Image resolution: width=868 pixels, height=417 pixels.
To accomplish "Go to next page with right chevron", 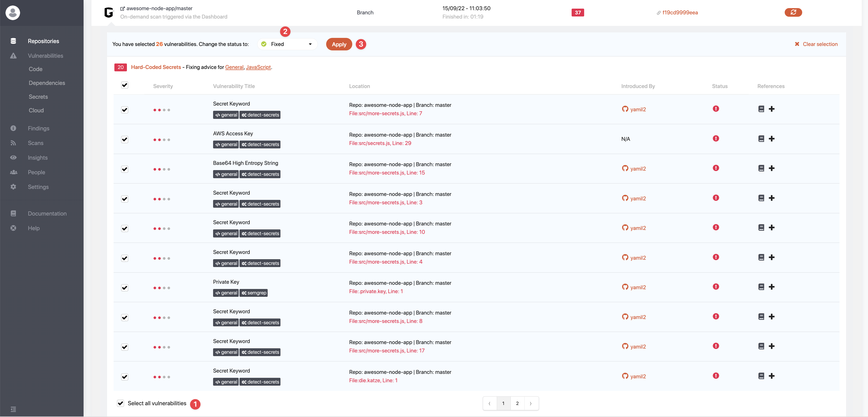I will (531, 403).
